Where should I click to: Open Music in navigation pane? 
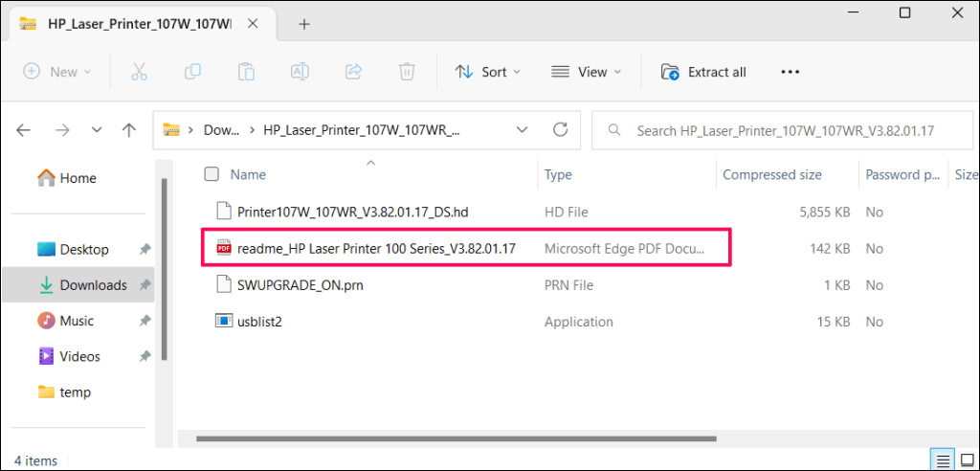pos(66,321)
